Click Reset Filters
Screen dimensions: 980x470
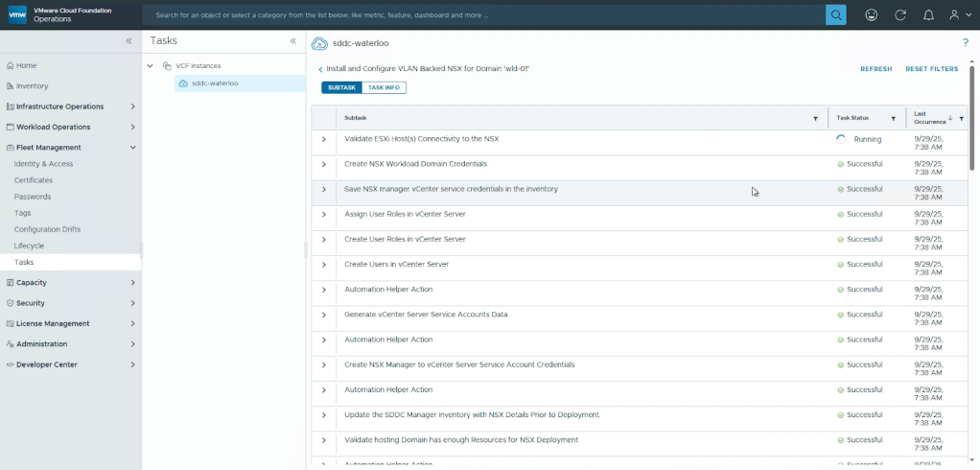tap(931, 69)
